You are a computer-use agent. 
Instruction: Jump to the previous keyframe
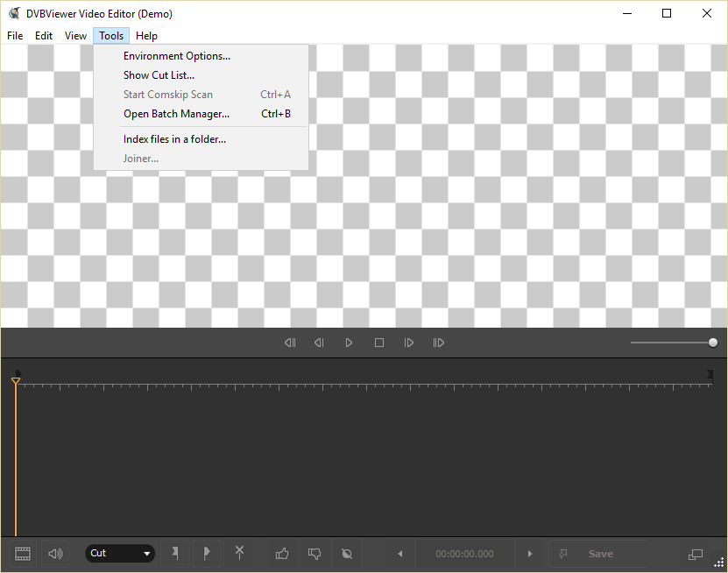pos(290,343)
